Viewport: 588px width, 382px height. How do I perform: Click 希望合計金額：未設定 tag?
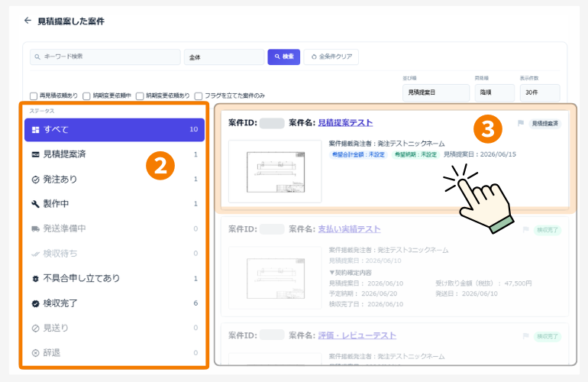coord(358,154)
